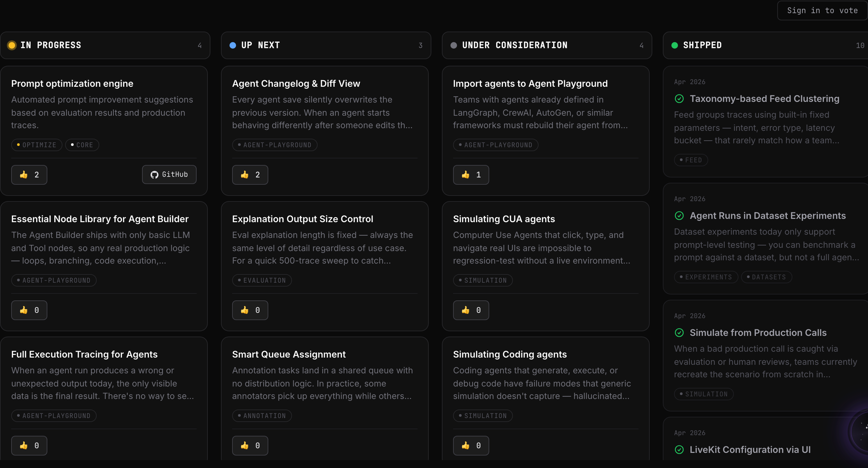Click the blue Up Next status dot

(x=232, y=45)
